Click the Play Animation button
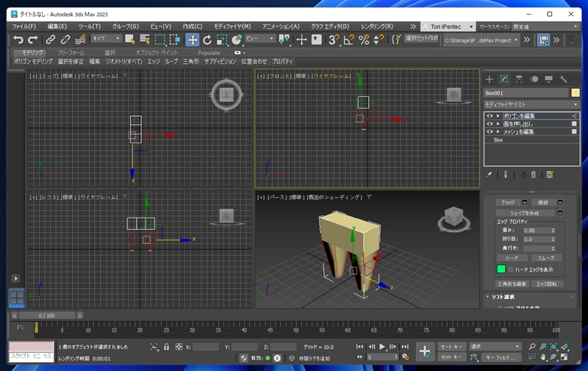The height and width of the screenshot is (371, 588). (382, 347)
